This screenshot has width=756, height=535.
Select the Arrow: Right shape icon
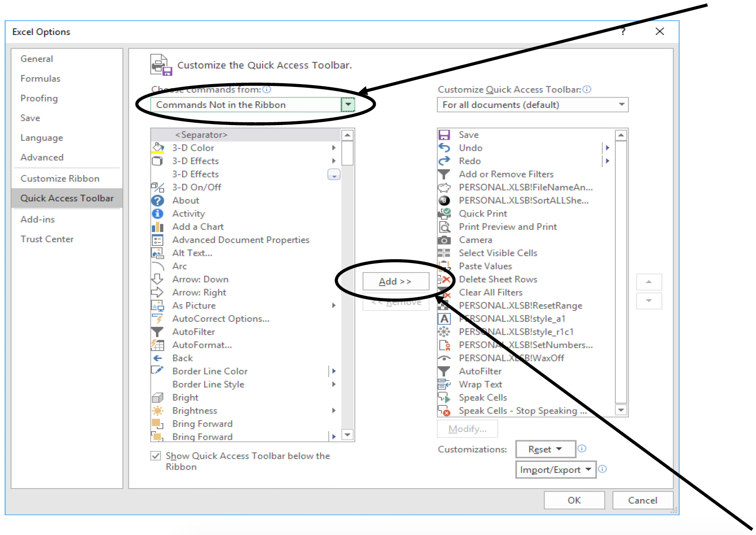tap(158, 292)
